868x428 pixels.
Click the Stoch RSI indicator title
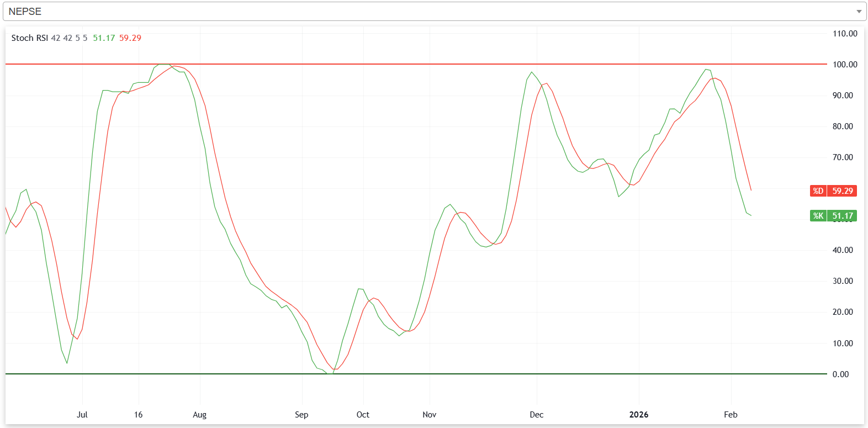(x=29, y=38)
